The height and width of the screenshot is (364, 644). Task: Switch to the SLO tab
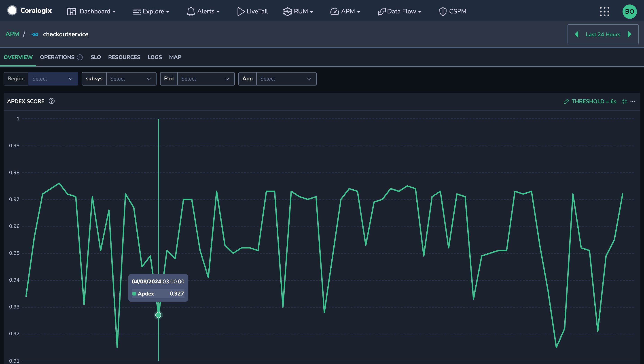[x=96, y=57]
